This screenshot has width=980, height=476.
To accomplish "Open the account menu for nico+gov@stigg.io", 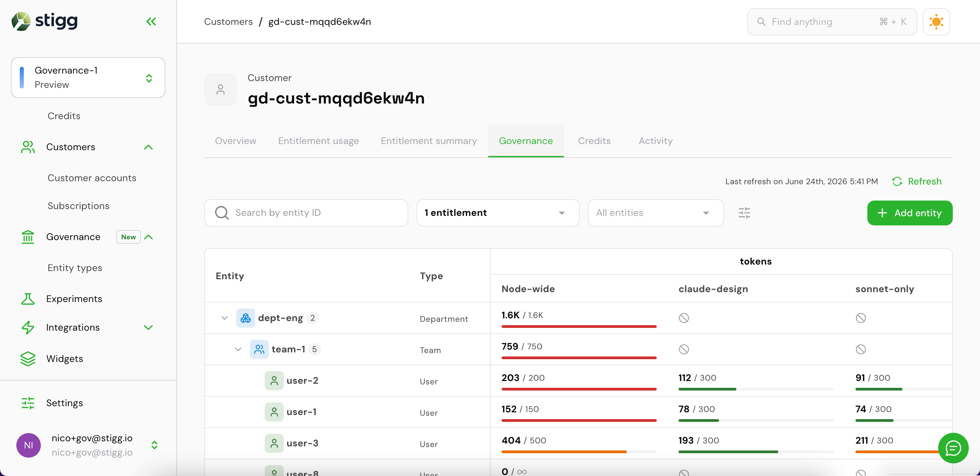I will point(154,445).
